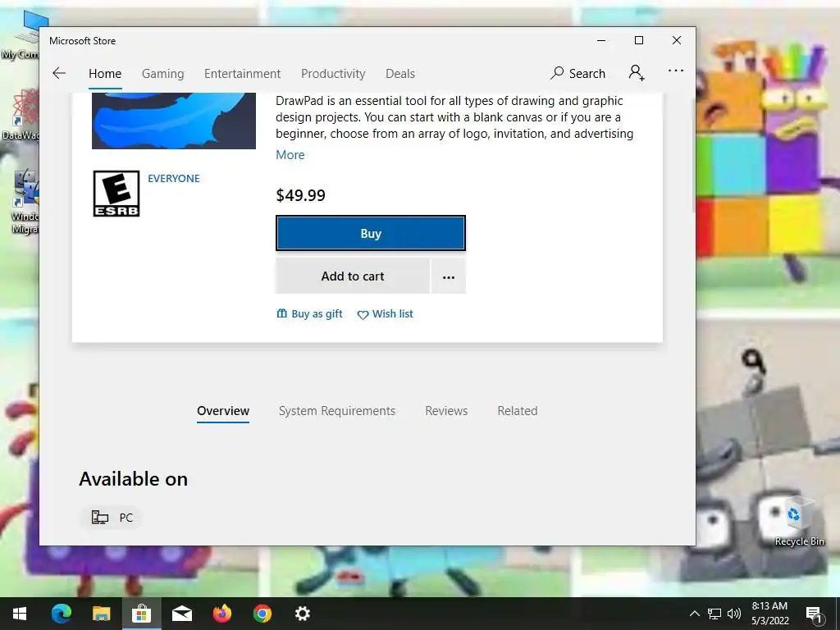This screenshot has width=840, height=630.
Task: Open Mail from the taskbar
Action: 181,614
